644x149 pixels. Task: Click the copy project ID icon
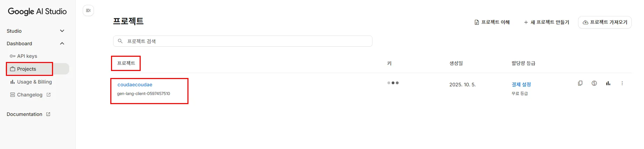point(580,83)
